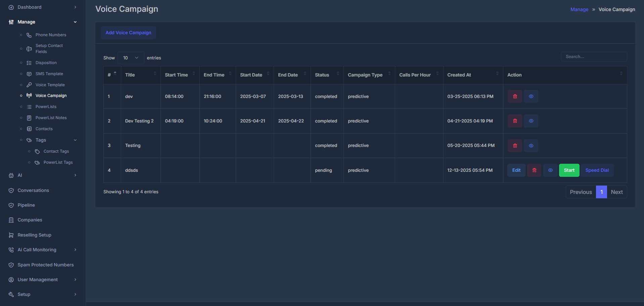Image resolution: width=644 pixels, height=306 pixels.
Task: Click the Ai Call Monitoring icon
Action: (x=11, y=250)
